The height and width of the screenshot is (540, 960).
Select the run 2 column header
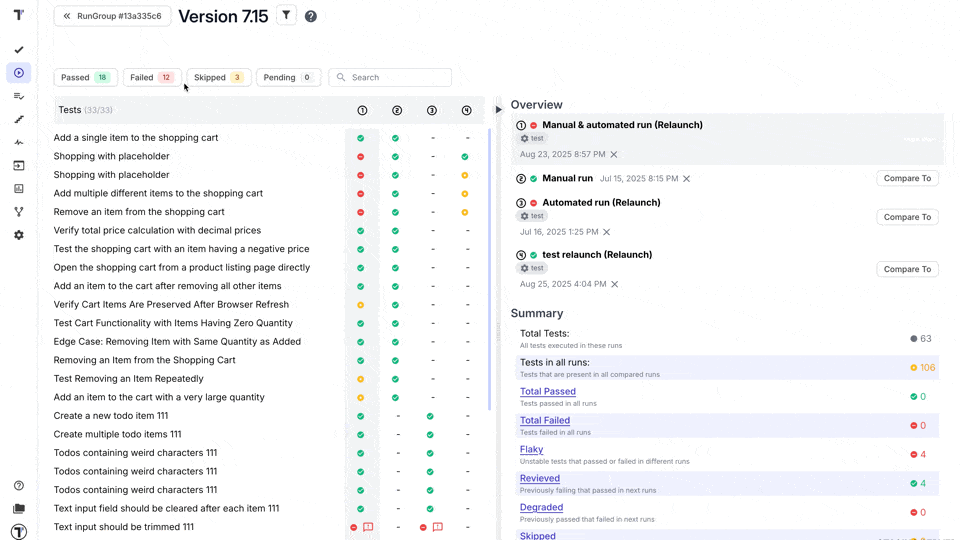click(x=397, y=110)
